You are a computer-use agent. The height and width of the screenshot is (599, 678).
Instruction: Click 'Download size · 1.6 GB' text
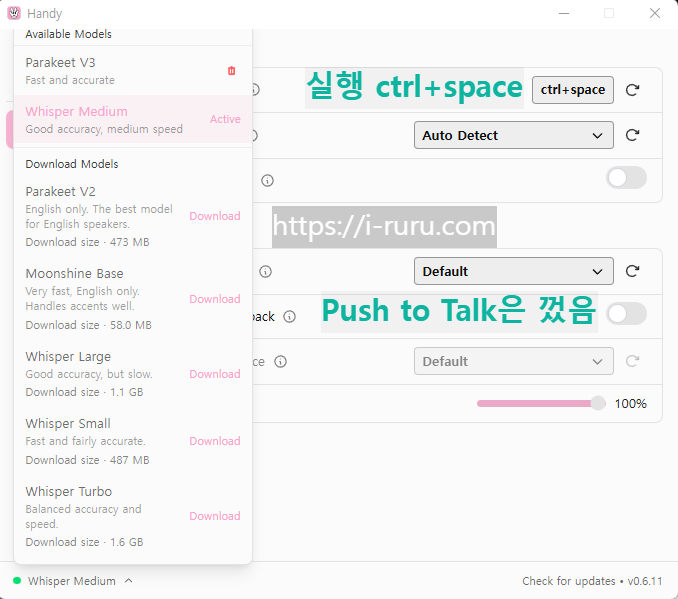click(x=84, y=542)
